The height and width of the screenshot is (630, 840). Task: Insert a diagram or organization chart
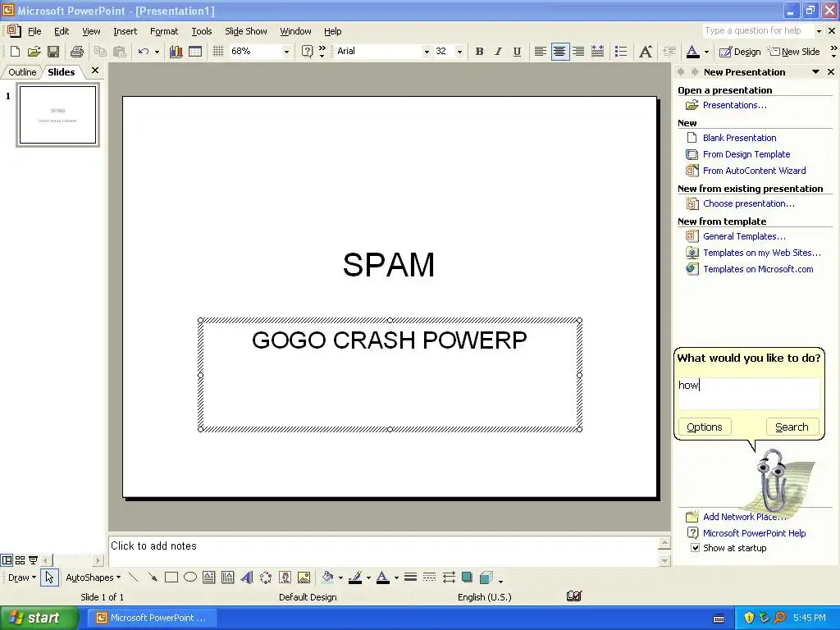pos(266,577)
